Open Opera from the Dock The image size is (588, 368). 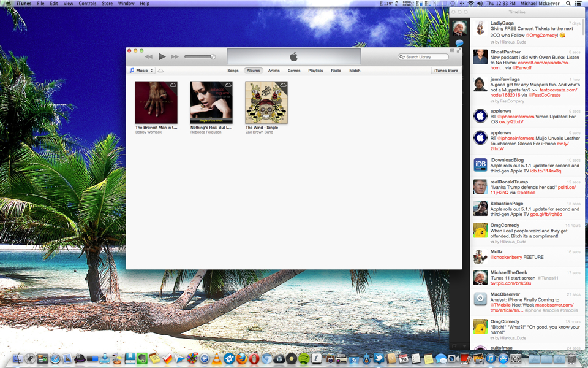tap(254, 359)
